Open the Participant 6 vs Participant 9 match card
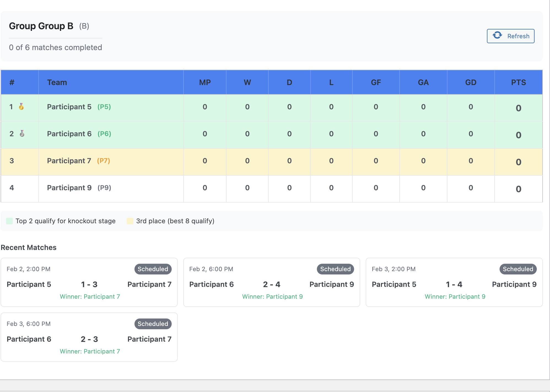 (x=271, y=282)
